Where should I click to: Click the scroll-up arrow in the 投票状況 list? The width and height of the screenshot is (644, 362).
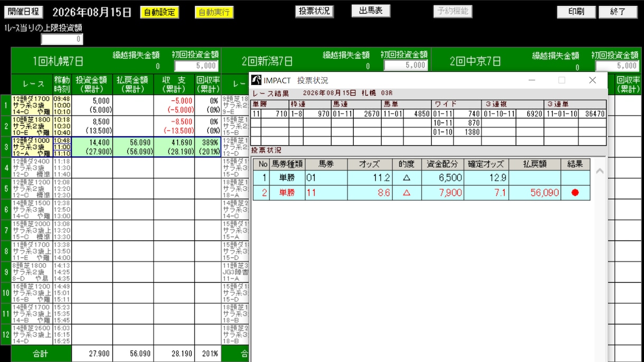click(x=599, y=171)
